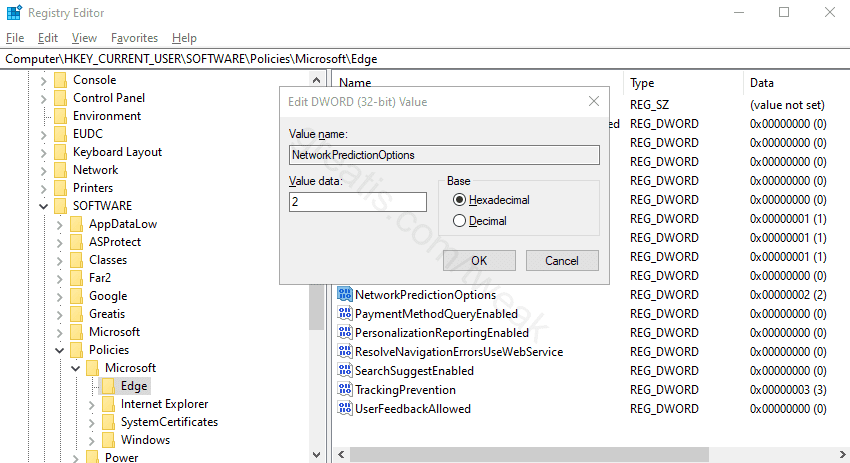Click the Google folder icon in tree
Viewport: 850px width, 463px height.
click(x=77, y=296)
